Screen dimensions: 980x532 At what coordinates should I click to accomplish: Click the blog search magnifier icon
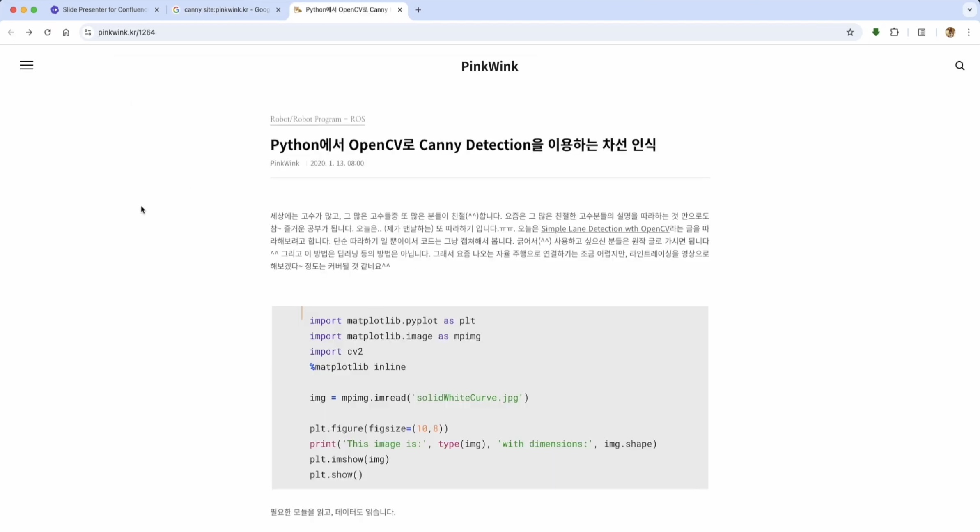(959, 66)
